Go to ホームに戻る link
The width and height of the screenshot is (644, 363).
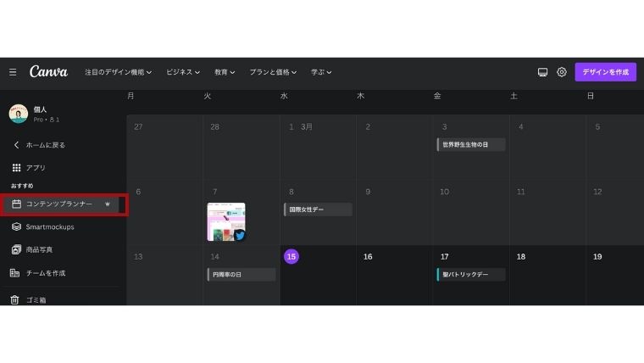coord(46,145)
